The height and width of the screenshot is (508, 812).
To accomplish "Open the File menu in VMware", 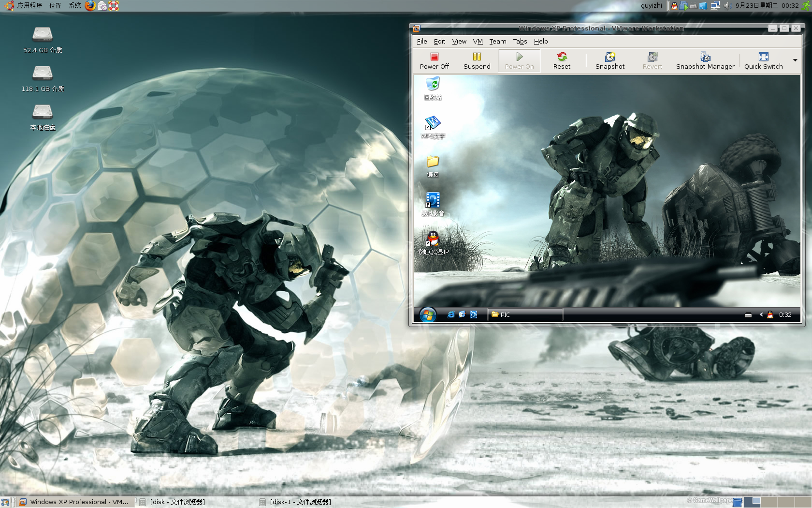I will click(x=422, y=41).
